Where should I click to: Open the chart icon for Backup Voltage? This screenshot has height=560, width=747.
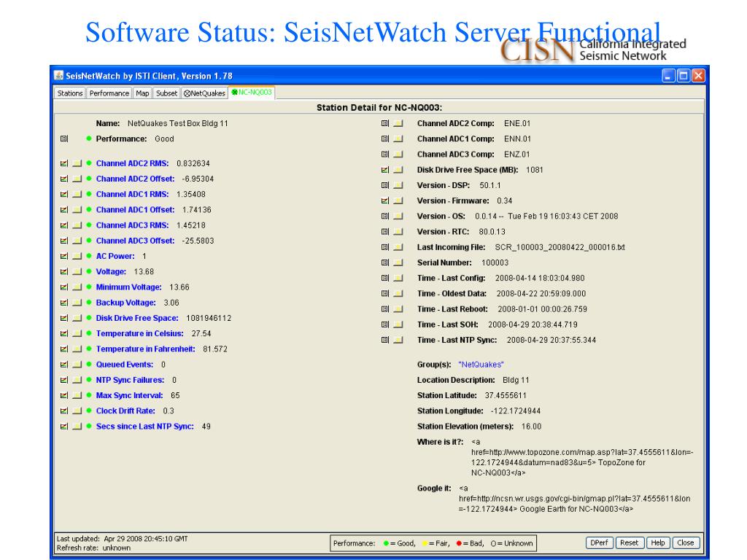[x=64, y=303]
